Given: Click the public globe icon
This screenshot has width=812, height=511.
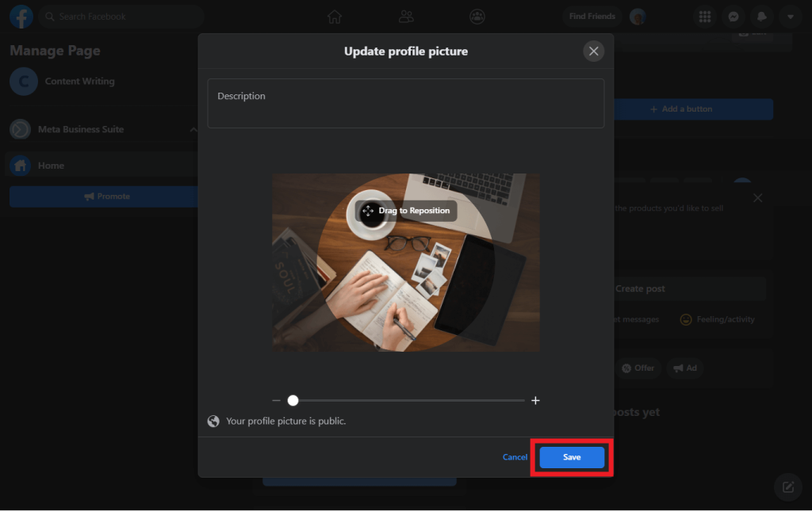Looking at the screenshot, I should click(x=213, y=421).
